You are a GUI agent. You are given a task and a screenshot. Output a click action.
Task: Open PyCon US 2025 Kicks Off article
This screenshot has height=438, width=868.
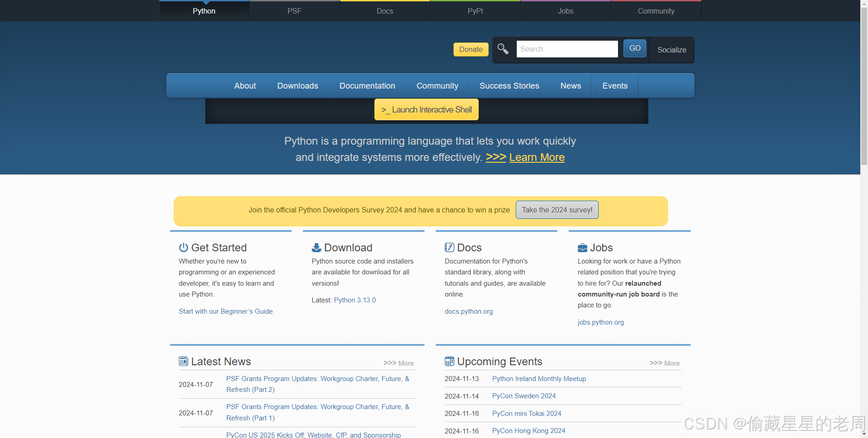click(313, 434)
